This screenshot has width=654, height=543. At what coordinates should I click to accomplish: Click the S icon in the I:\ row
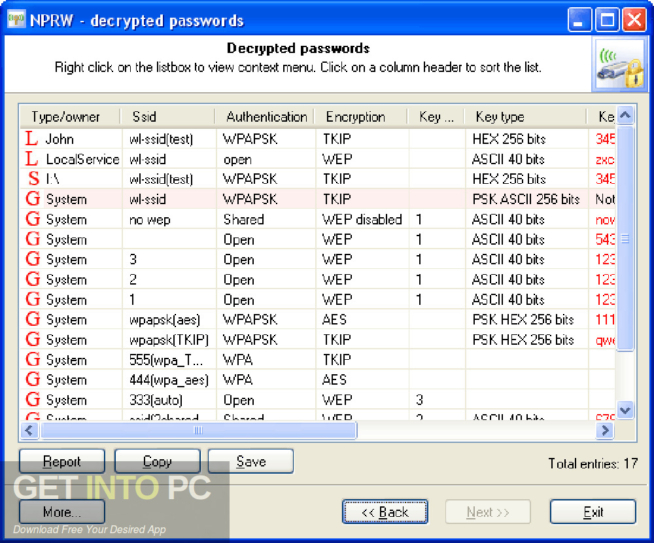click(x=33, y=178)
